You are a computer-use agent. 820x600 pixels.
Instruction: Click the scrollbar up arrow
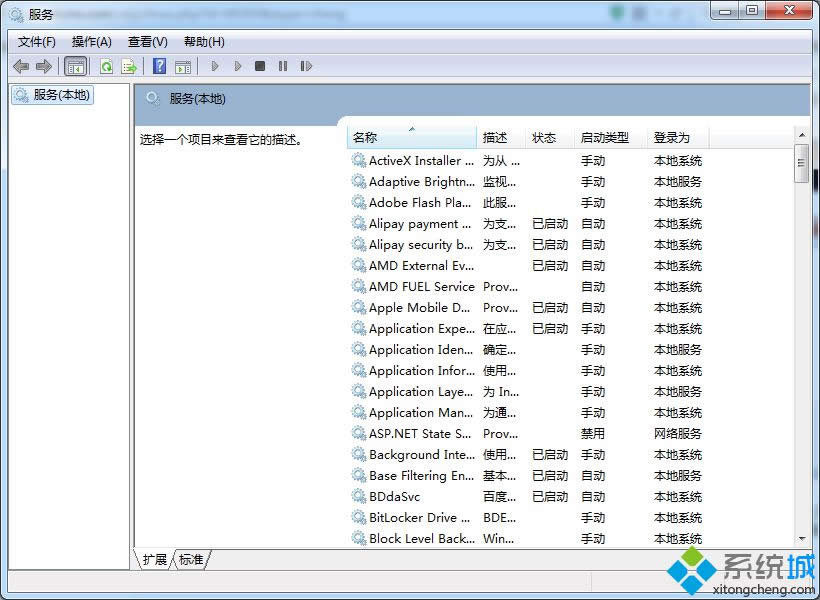coord(802,135)
